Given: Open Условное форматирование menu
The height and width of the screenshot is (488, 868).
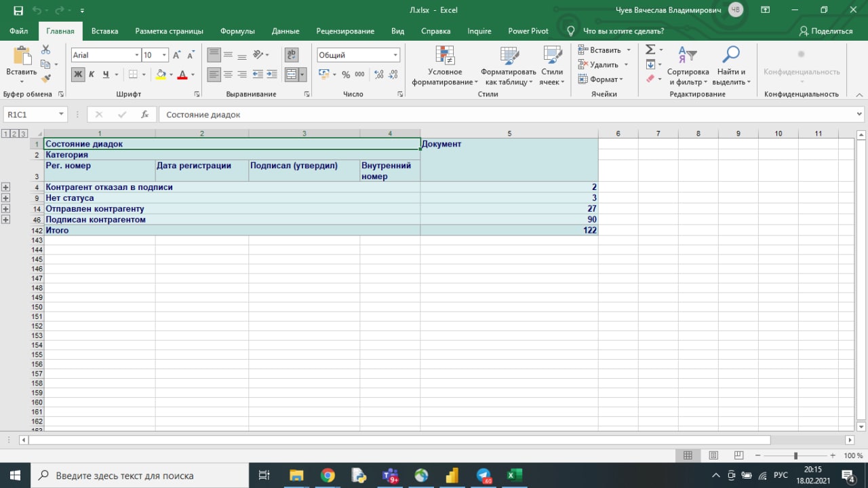Looking at the screenshot, I should coord(445,66).
